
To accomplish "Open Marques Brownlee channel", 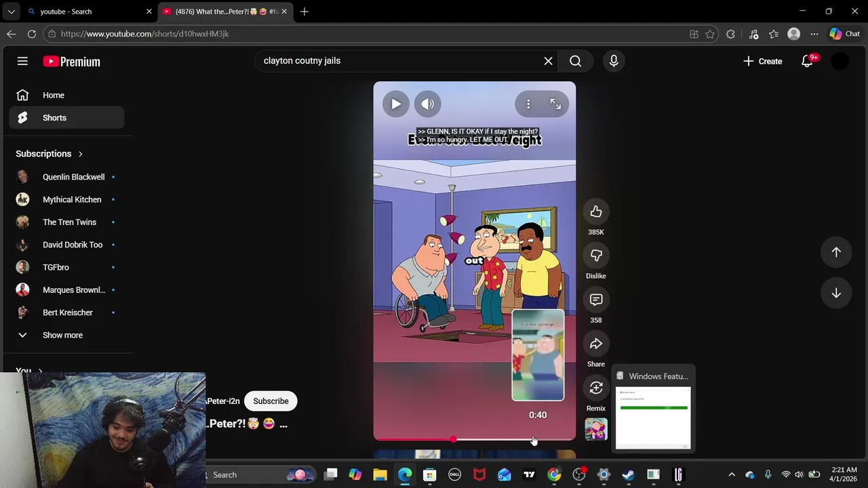I will pos(66,290).
